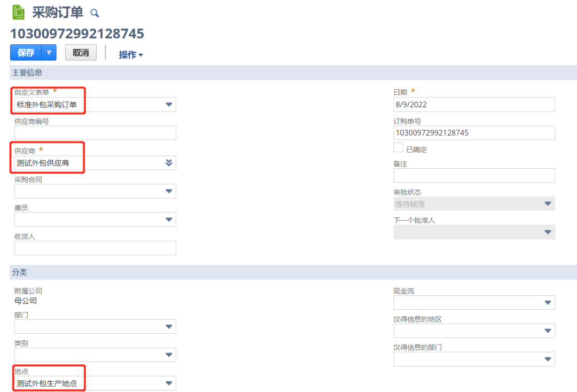The width and height of the screenshot is (577, 392).
Task: Click the search magnifier icon beside 采购订单
Action: (95, 13)
